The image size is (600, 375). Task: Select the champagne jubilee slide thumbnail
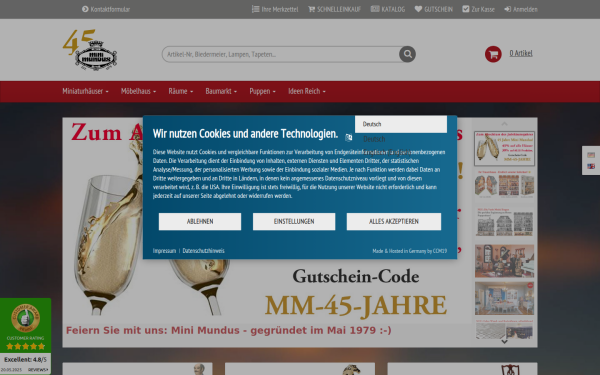pos(504,148)
